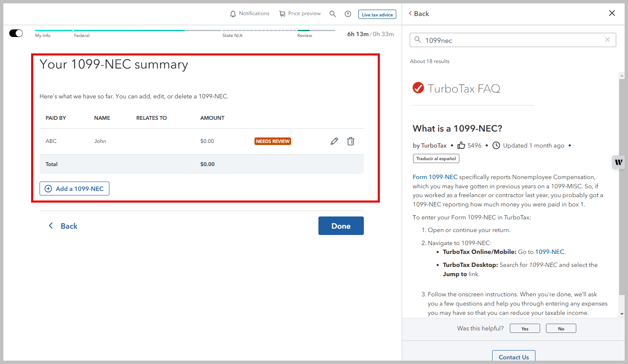
Task: Delete the ABC 1099-NEC with trash icon
Action: [350, 141]
